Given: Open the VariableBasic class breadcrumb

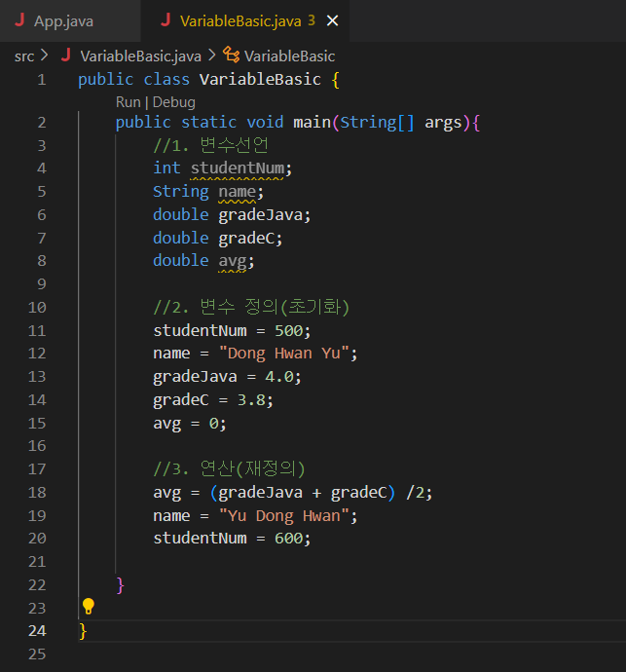Looking at the screenshot, I should click(290, 56).
